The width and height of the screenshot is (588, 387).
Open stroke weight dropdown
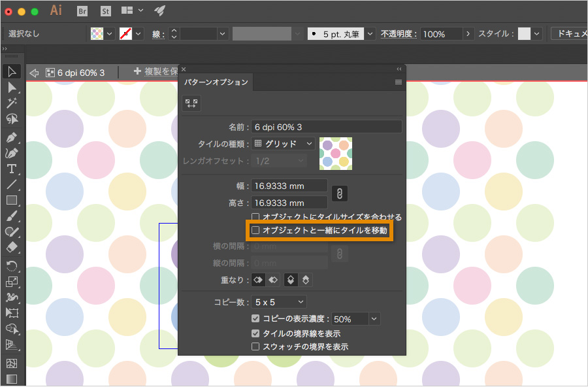222,34
